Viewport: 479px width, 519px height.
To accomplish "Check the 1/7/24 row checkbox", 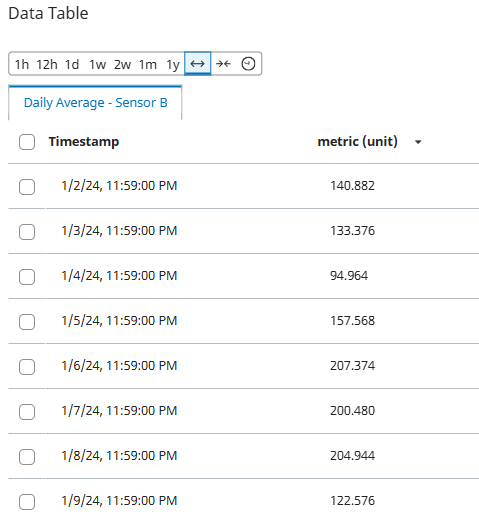I will point(27,412).
